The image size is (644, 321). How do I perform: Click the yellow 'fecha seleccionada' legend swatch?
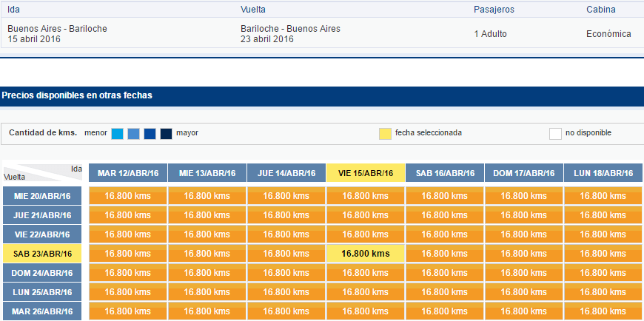pyautogui.click(x=385, y=134)
